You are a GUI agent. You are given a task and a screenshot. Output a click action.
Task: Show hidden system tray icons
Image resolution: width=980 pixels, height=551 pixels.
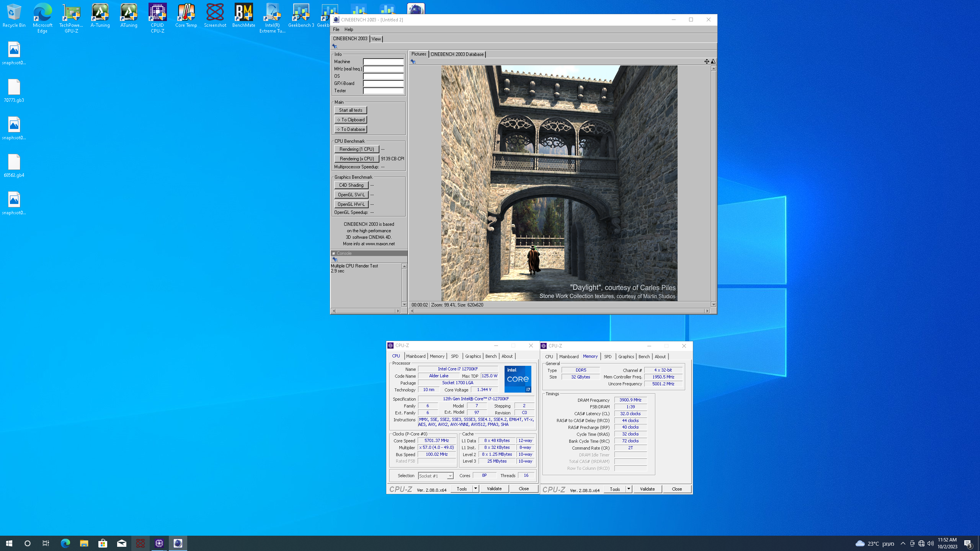pos(903,543)
